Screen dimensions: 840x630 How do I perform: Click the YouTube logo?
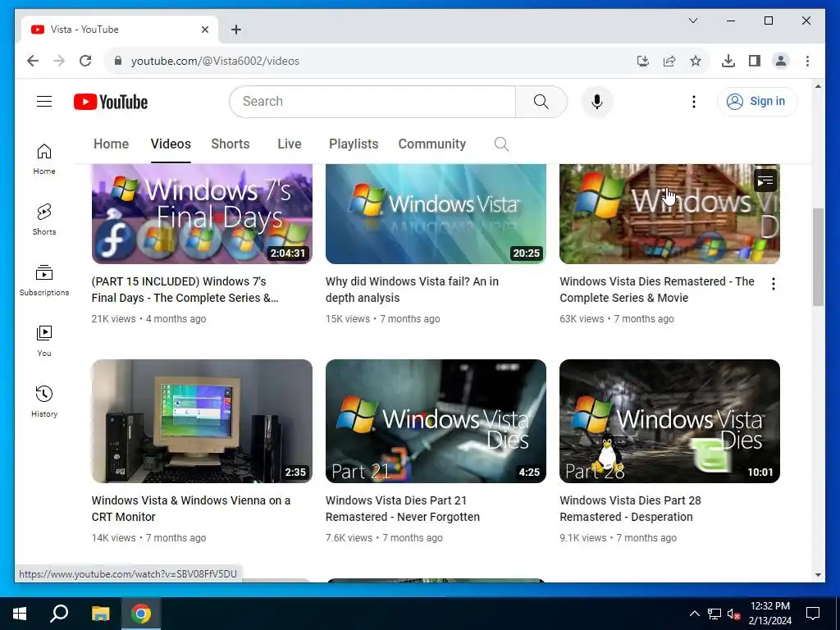[111, 102]
